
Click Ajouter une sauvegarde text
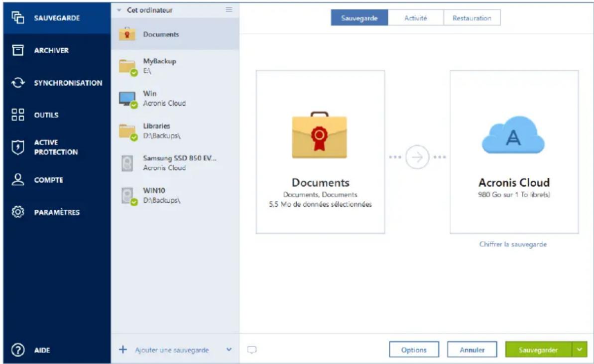[172, 350]
